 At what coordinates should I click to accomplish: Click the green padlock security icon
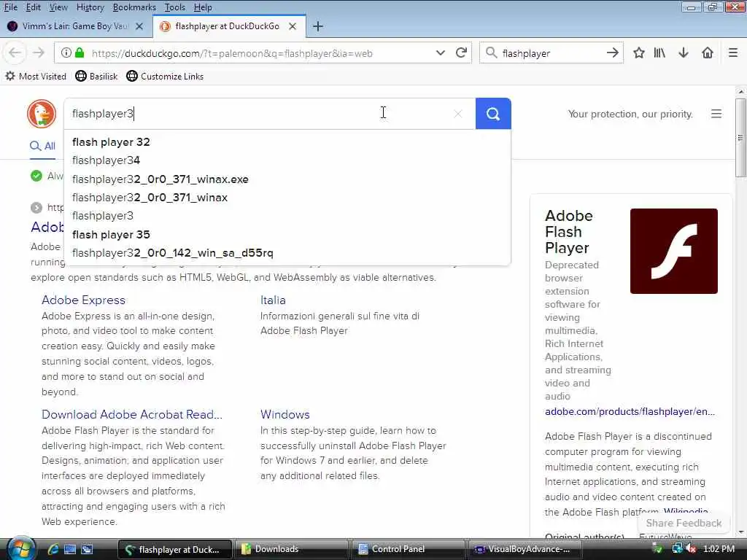coord(80,52)
